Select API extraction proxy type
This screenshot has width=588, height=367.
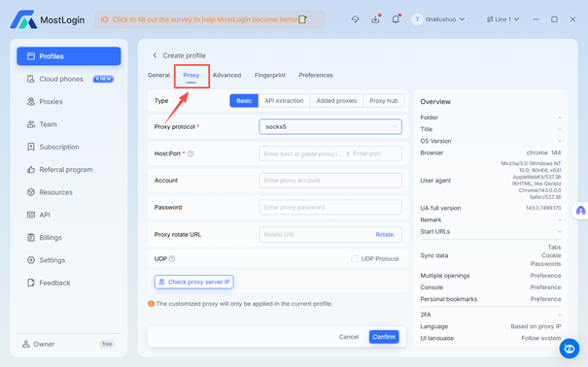click(x=284, y=101)
